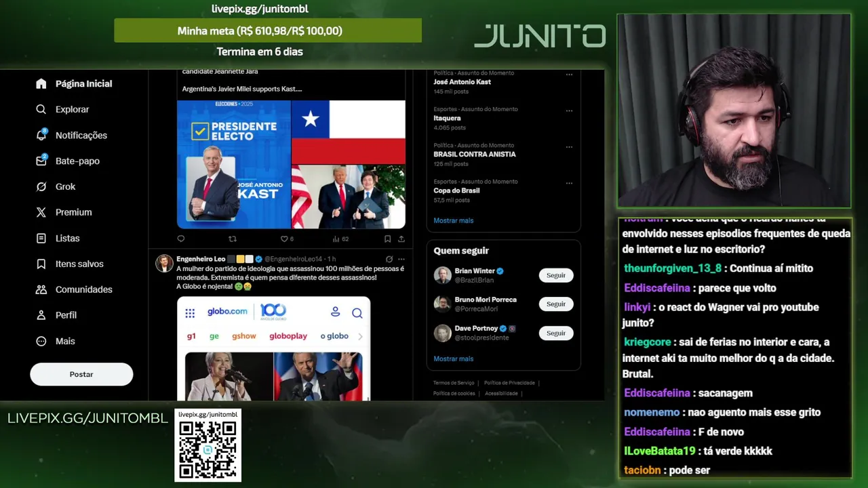The image size is (868, 488).
Task: Open more options for Itaquera trend
Action: tap(569, 110)
